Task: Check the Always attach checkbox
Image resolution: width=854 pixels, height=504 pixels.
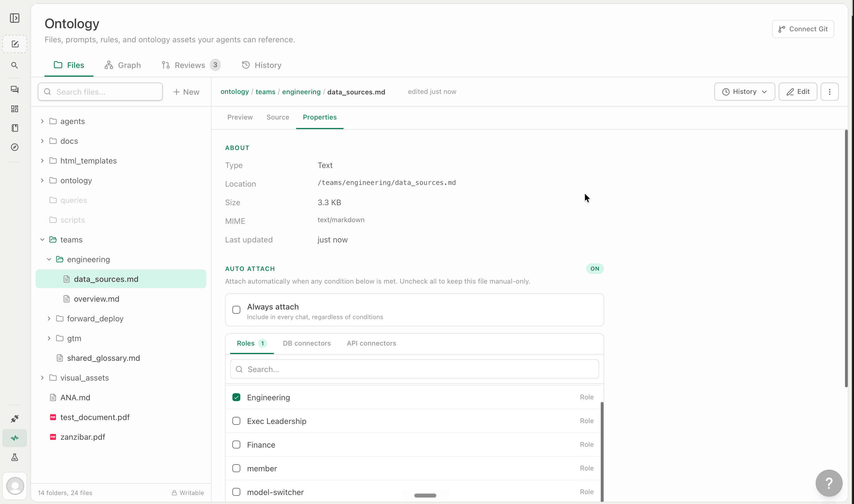Action: click(236, 310)
